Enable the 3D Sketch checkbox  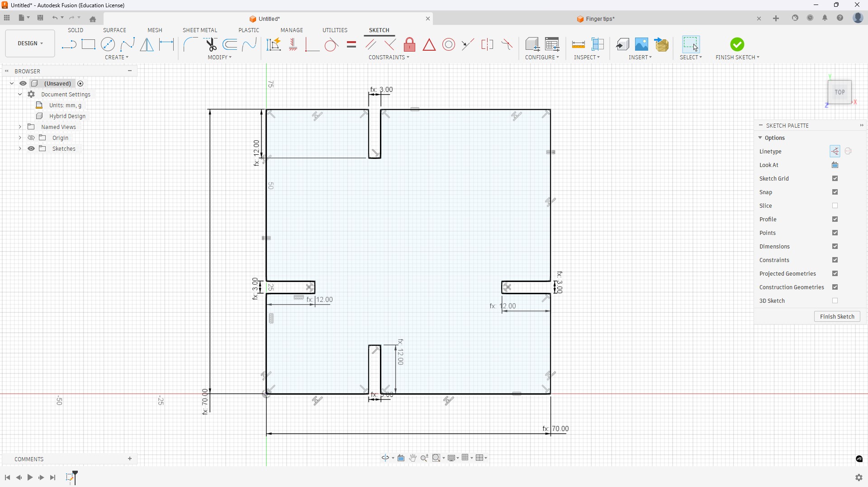835,301
